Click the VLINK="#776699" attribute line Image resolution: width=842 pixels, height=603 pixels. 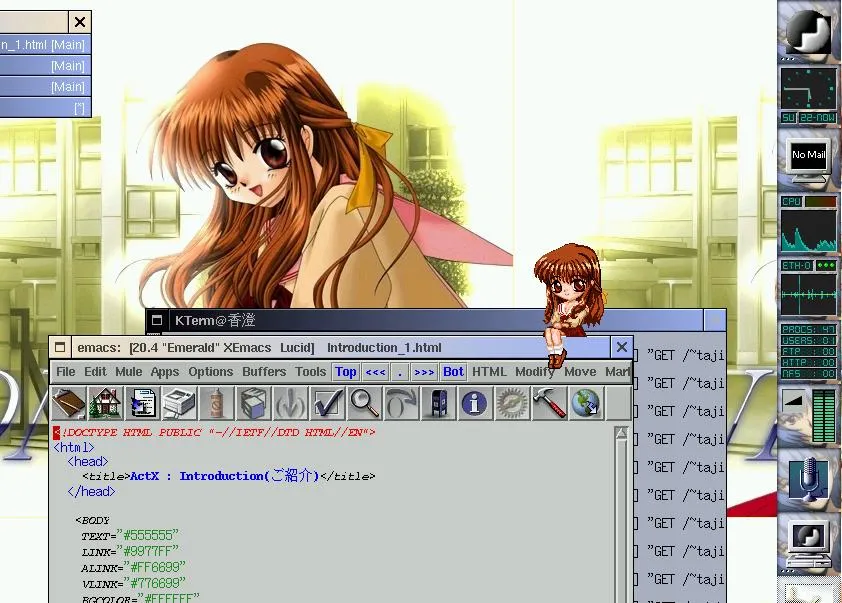[133, 583]
